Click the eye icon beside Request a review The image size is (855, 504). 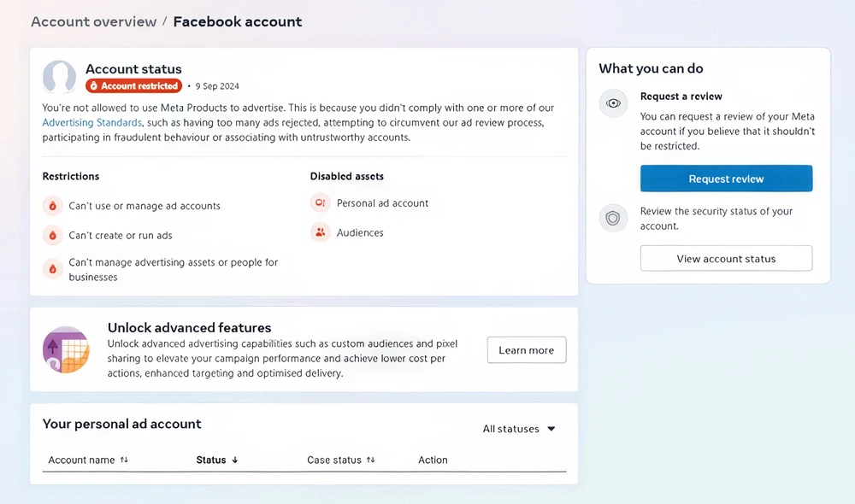[613, 103]
